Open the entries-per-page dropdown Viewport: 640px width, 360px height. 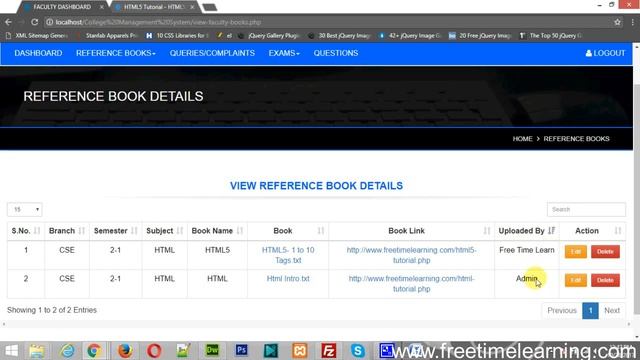tap(24, 209)
